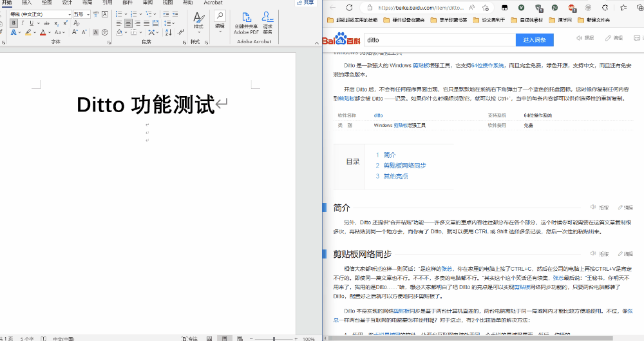Switch to the 视图 ribbon tab

(x=167, y=3)
